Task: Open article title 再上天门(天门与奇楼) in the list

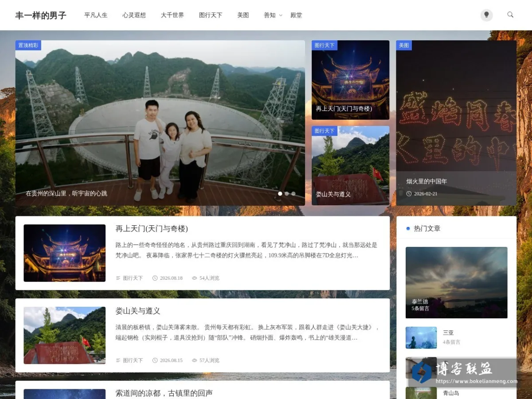Action: pyautogui.click(x=152, y=229)
